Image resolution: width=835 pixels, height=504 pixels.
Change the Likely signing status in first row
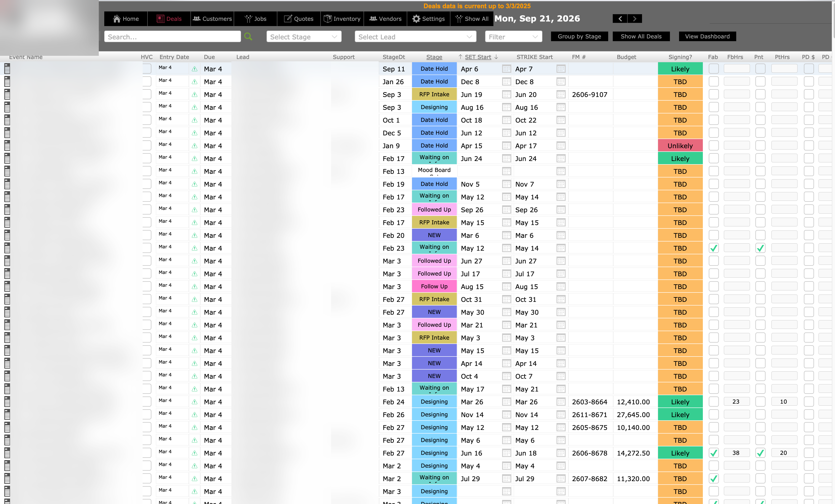click(x=680, y=69)
